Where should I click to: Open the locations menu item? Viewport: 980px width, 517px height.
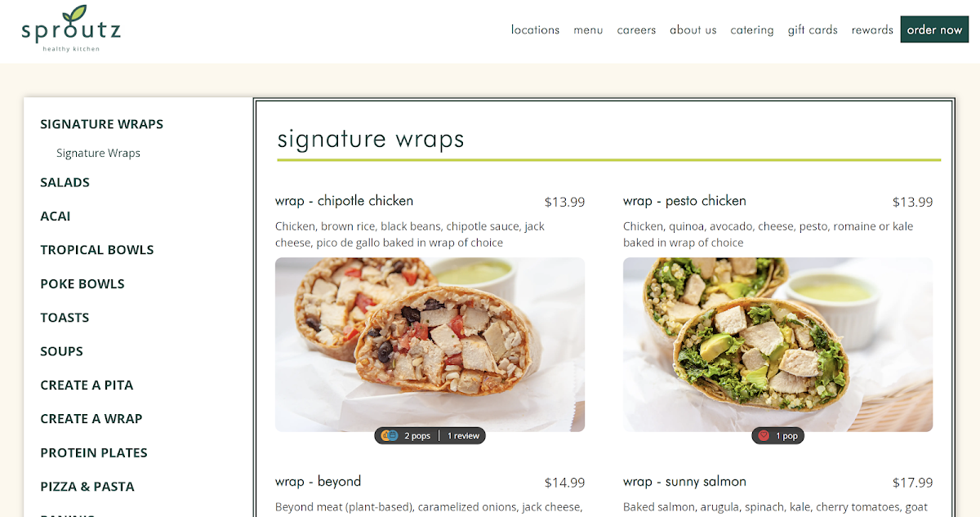pyautogui.click(x=535, y=29)
